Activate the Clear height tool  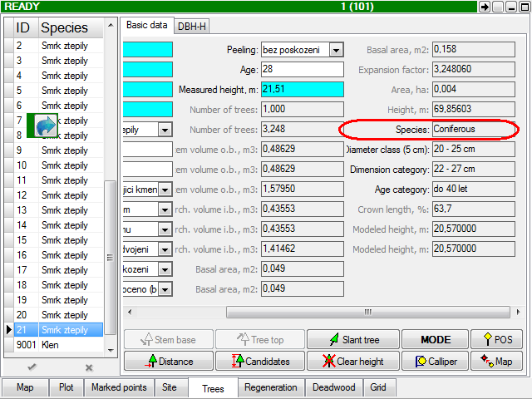352,361
